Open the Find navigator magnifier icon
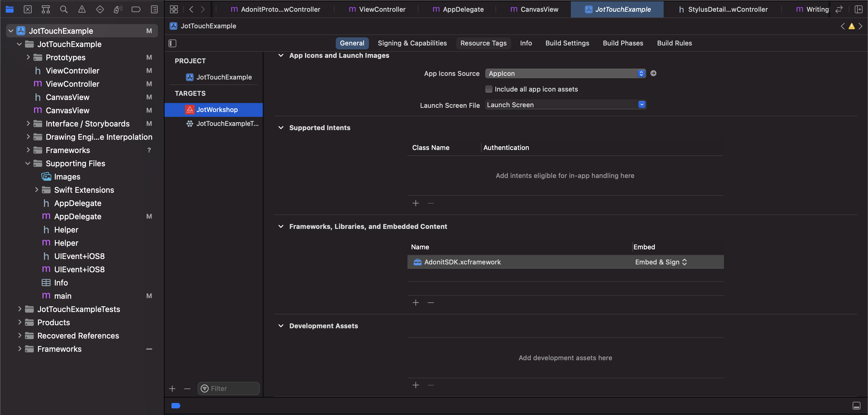 click(64, 9)
